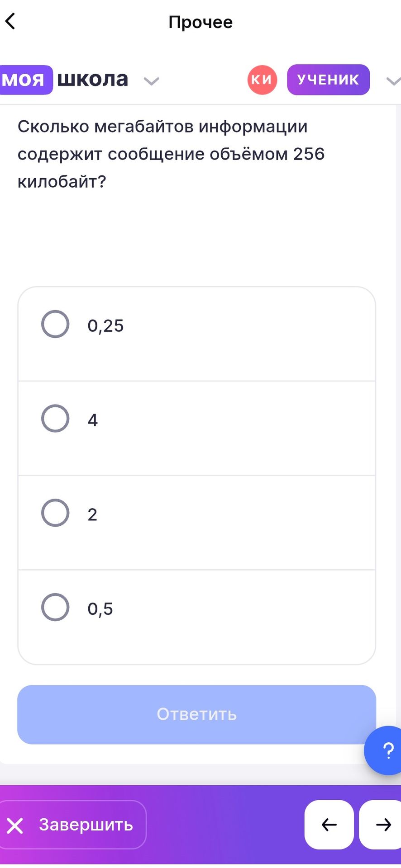Choose the 0,5 answer radio button
The image size is (401, 868).
click(x=55, y=607)
